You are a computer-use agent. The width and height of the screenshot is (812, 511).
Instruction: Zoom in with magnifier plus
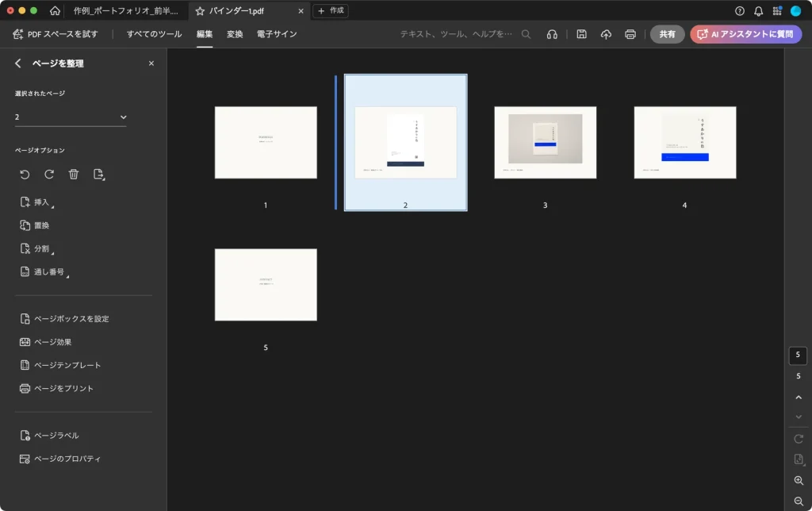799,480
